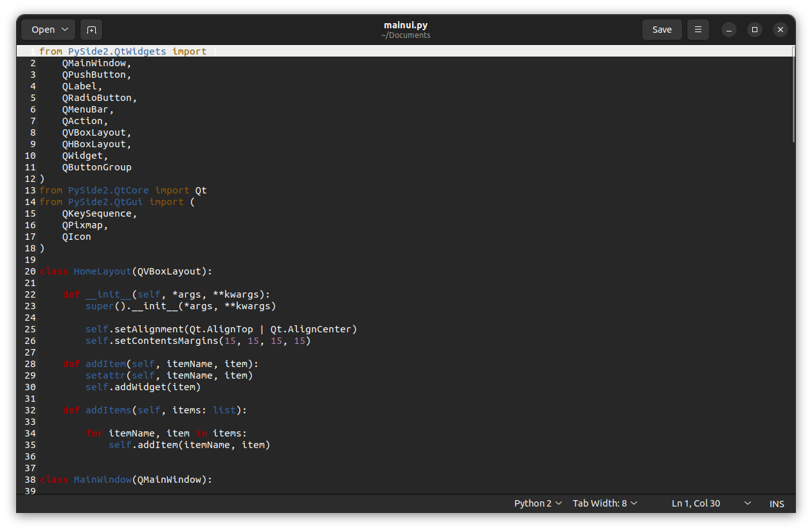Click the addItems method name on line 32

[x=108, y=410]
